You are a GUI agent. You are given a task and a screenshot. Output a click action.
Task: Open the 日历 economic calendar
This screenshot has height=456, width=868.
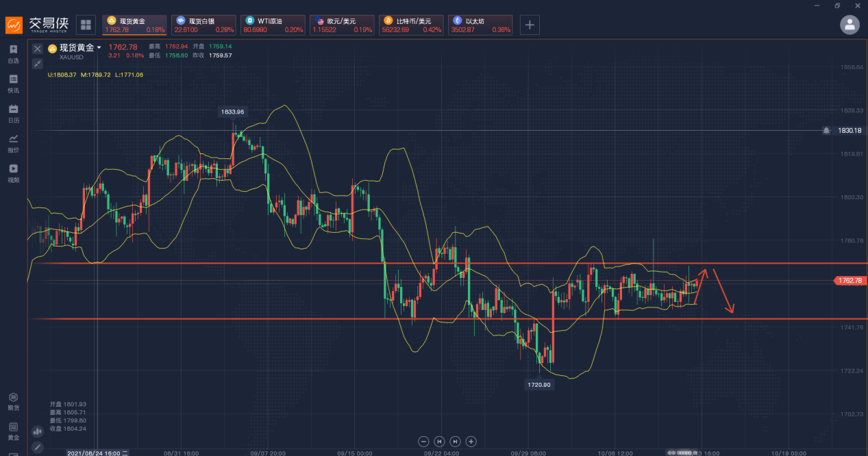[13, 113]
